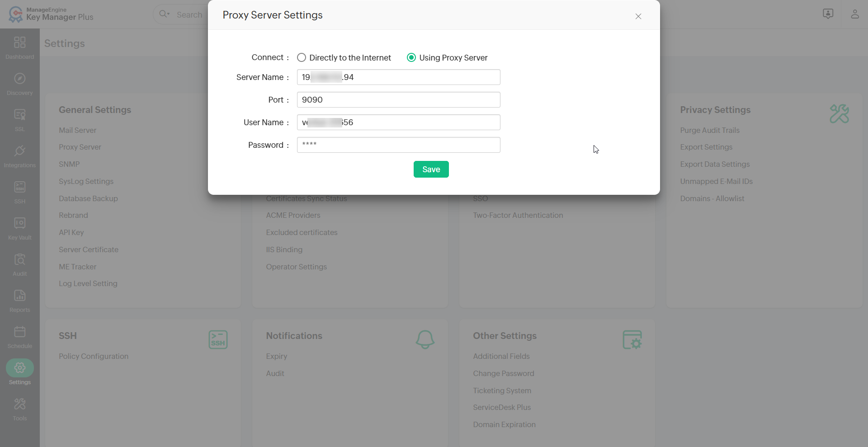Open the Export Settings link
This screenshot has height=447, width=868.
coord(706,147)
